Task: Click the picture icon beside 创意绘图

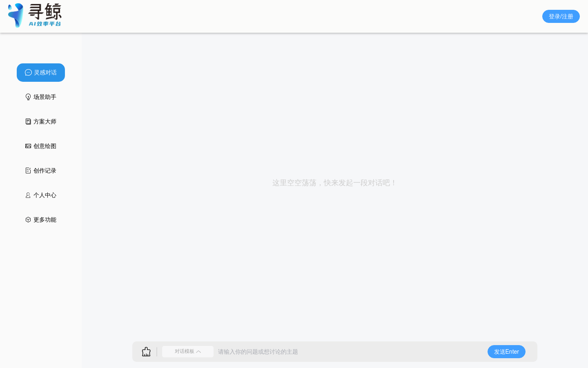Action: pyautogui.click(x=28, y=146)
